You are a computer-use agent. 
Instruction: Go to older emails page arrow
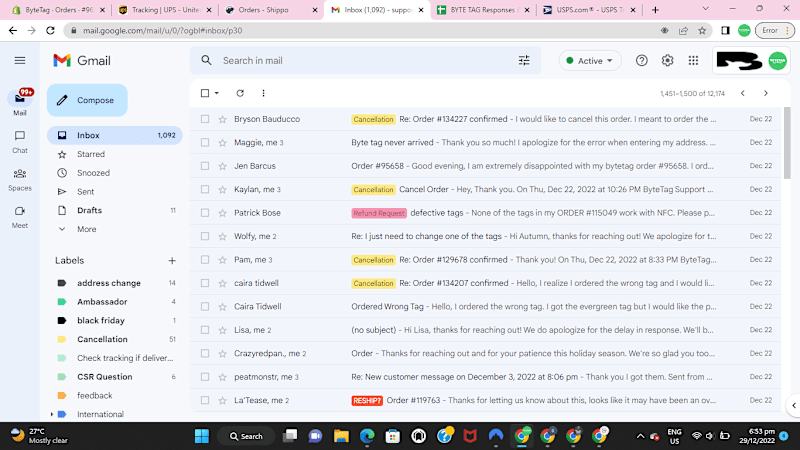coord(765,93)
